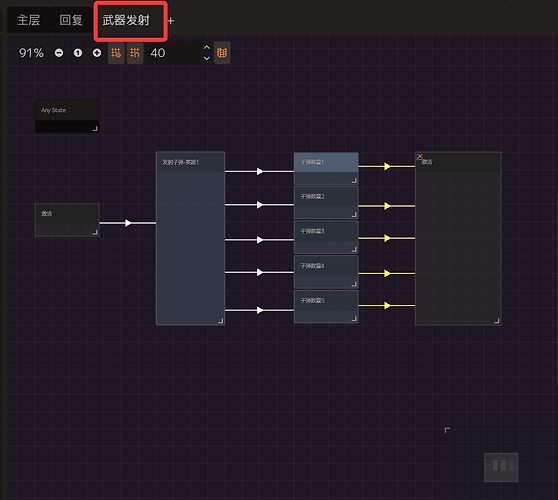Click the minimap panel corner handle
558x500 pixels.
(x=447, y=430)
